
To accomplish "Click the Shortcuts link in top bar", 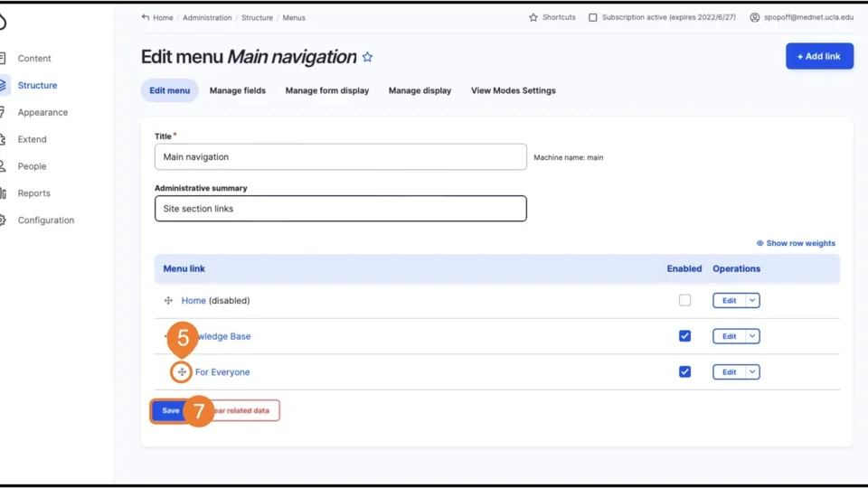I will [x=559, y=18].
